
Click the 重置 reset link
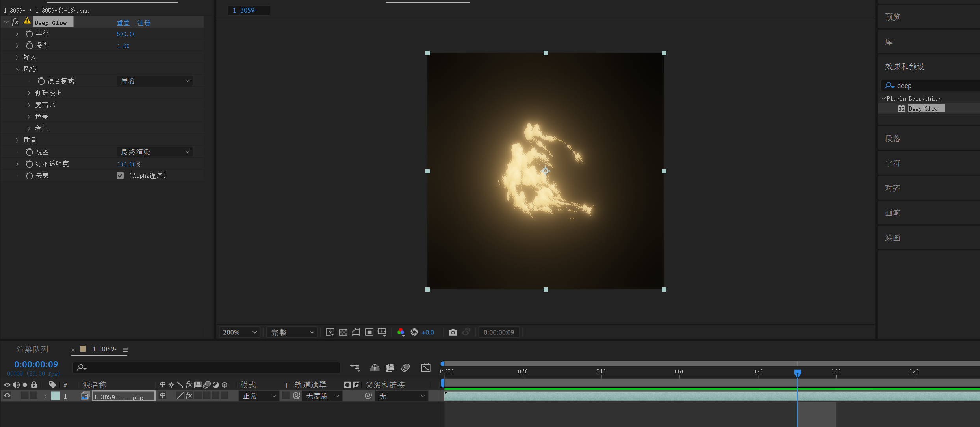point(123,23)
